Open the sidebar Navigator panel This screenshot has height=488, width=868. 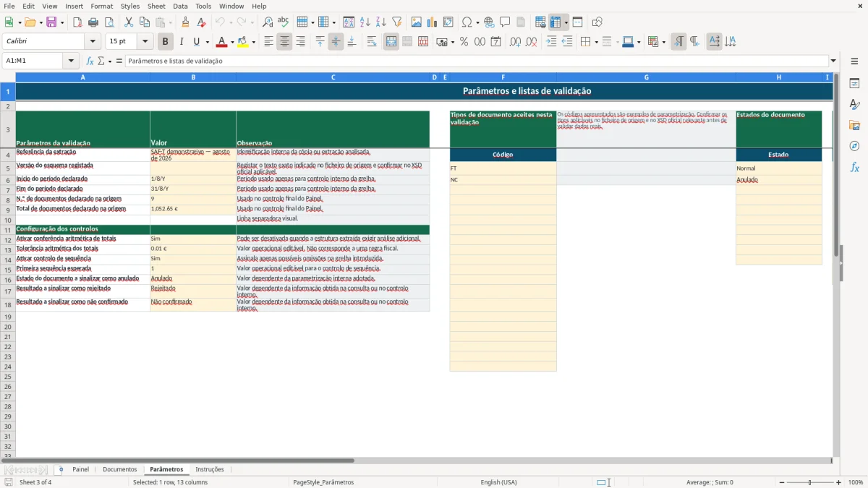click(x=854, y=146)
